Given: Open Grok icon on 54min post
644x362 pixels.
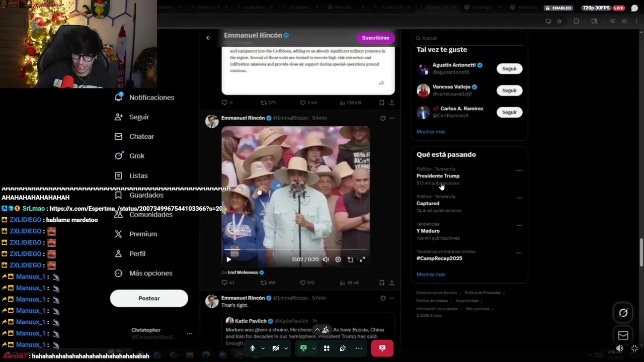Looking at the screenshot, I should (383, 118).
